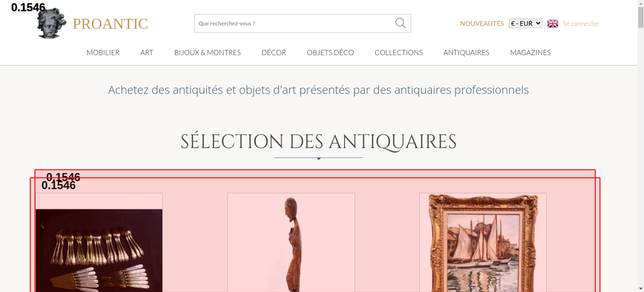This screenshot has height=292, width=644.
Task: Click the scrollbar down arrow
Action: (x=641, y=288)
